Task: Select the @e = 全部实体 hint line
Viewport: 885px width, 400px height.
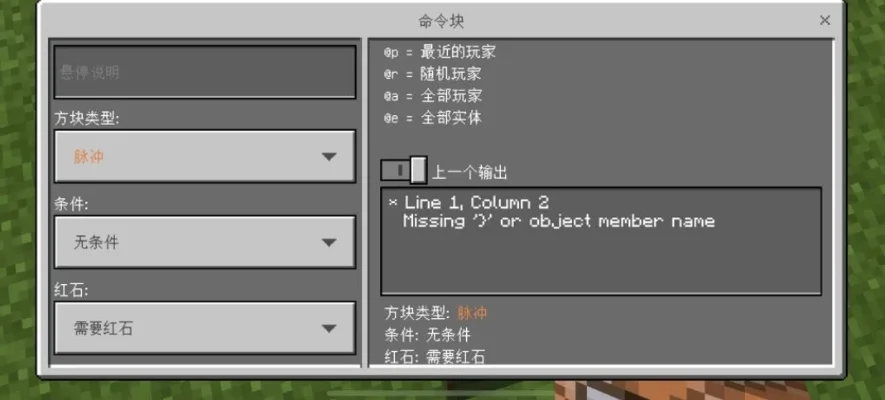Action: pyautogui.click(x=433, y=118)
